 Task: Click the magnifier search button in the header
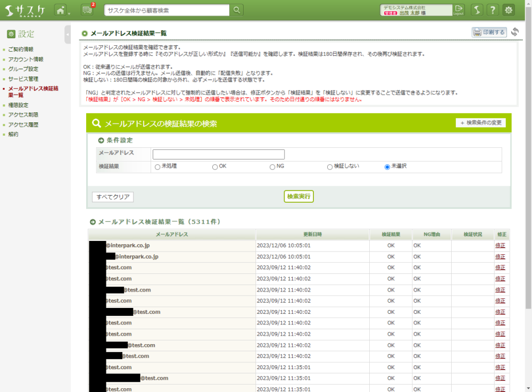point(237,10)
